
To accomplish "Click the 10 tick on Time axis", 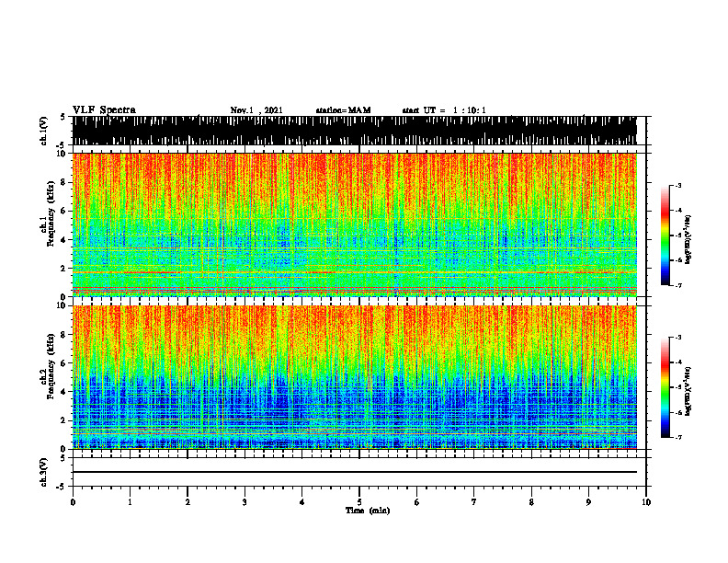I will pos(646,502).
